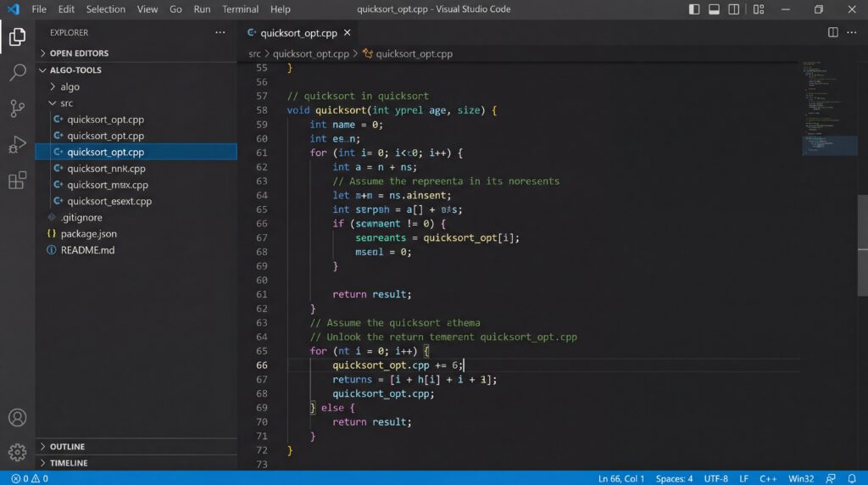Open the File menu

point(39,8)
